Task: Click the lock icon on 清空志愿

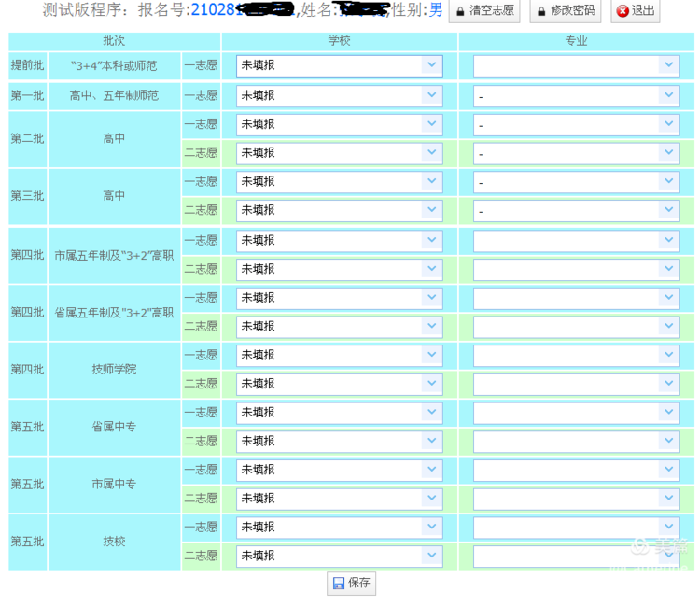Action: point(460,12)
